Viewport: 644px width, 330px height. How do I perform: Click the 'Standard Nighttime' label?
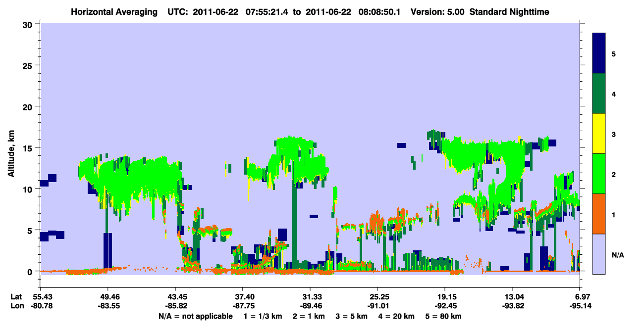click(509, 12)
